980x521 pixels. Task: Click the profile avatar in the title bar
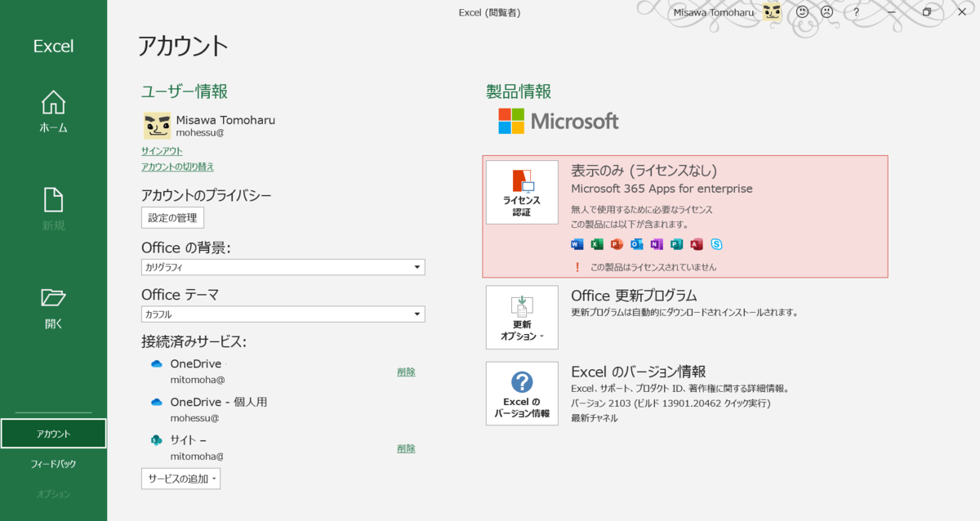tap(772, 12)
